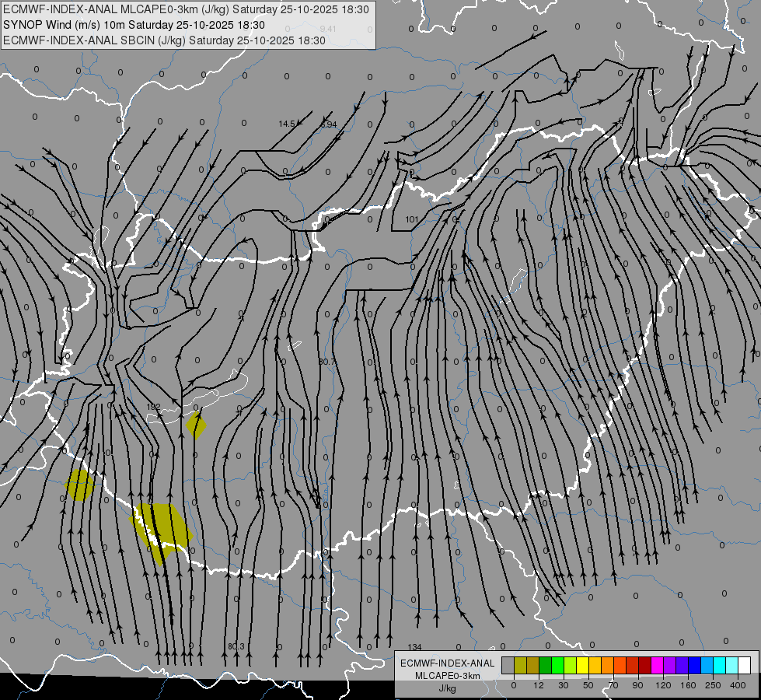Click the MLCAPE0-3km title line in header
This screenshot has height=700, width=761.
coord(186,9)
